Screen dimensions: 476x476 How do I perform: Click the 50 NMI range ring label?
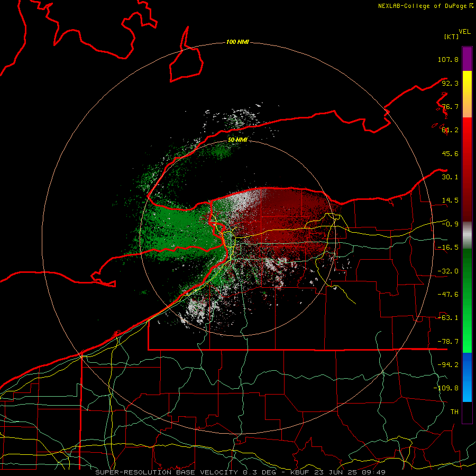(x=237, y=140)
